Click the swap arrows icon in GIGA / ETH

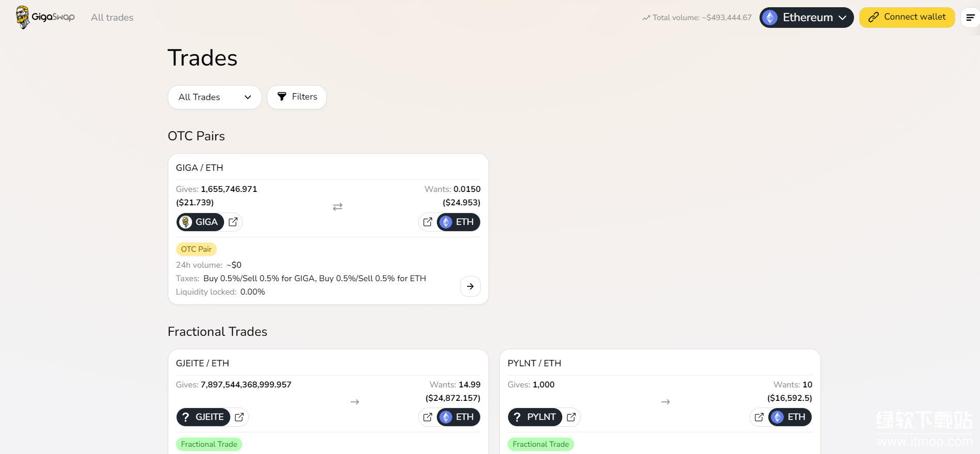[338, 207]
